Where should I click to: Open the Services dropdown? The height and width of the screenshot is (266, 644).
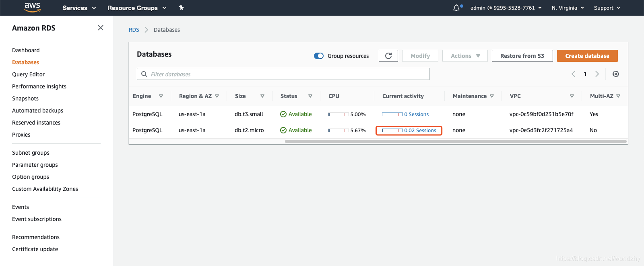click(x=79, y=8)
